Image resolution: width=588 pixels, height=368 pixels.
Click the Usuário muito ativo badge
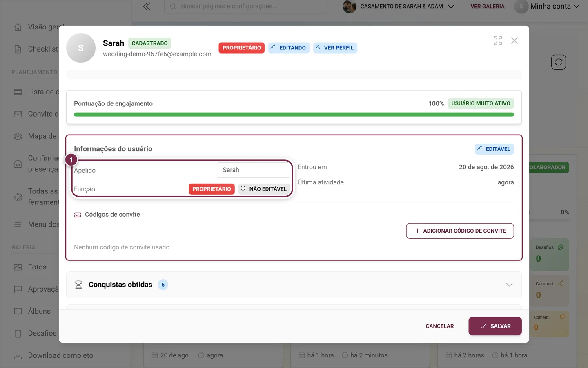pos(481,103)
